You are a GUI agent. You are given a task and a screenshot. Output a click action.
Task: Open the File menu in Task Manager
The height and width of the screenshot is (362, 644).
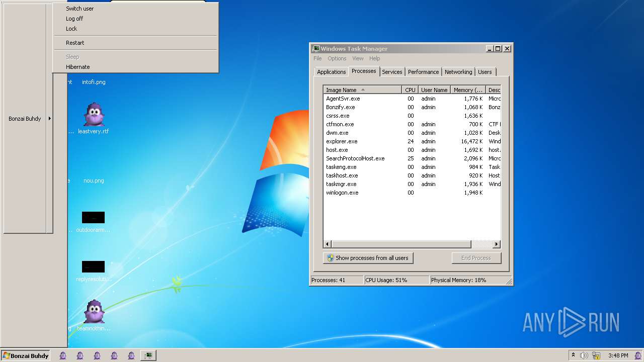[317, 58]
